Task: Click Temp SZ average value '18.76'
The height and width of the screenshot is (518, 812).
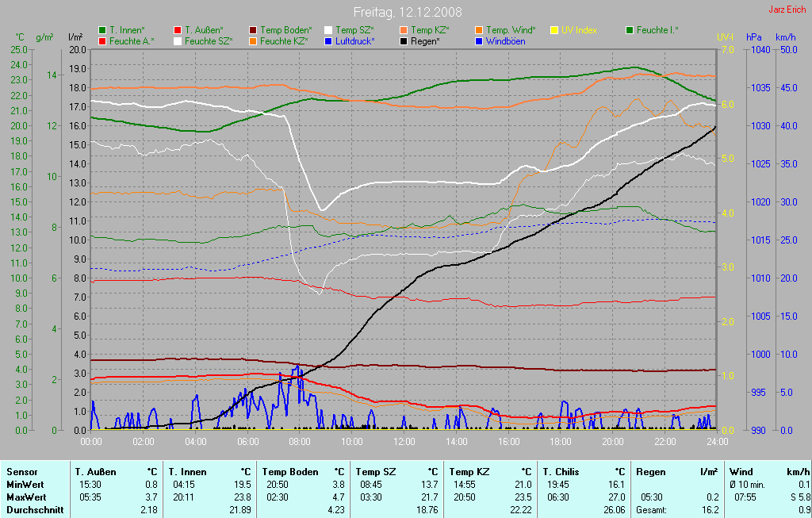Action: click(427, 510)
